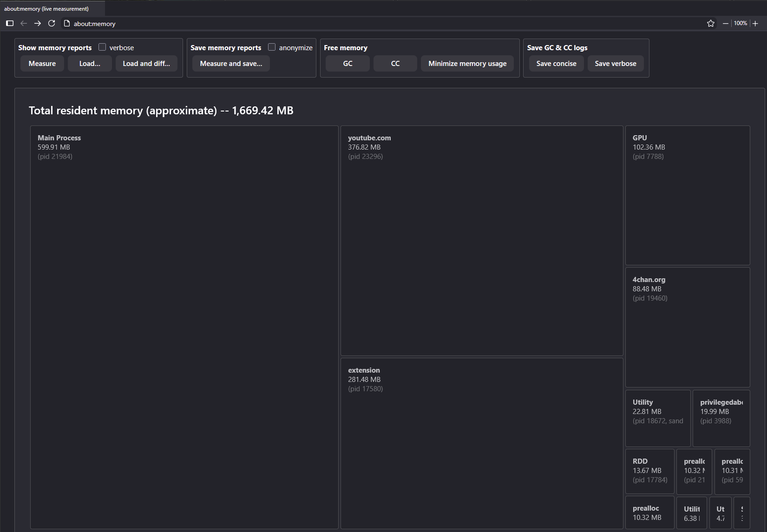Click the (pid 17784) text
This screenshot has width=767, height=532.
(650, 480)
